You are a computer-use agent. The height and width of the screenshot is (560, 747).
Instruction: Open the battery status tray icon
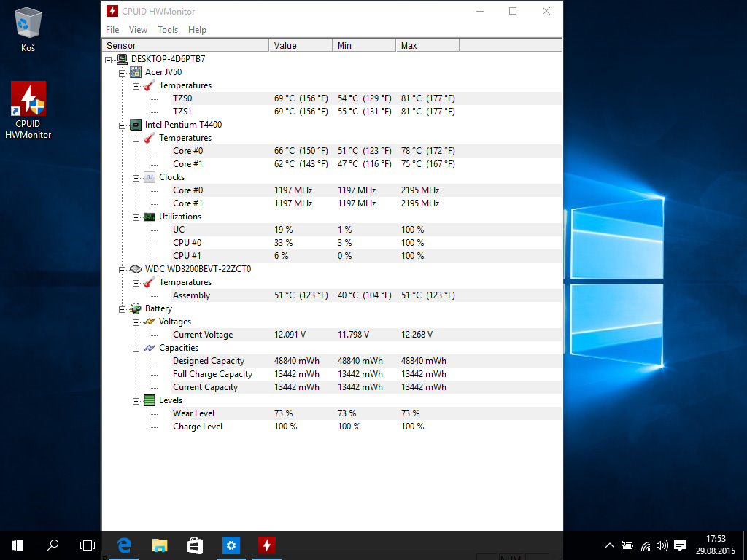point(627,545)
